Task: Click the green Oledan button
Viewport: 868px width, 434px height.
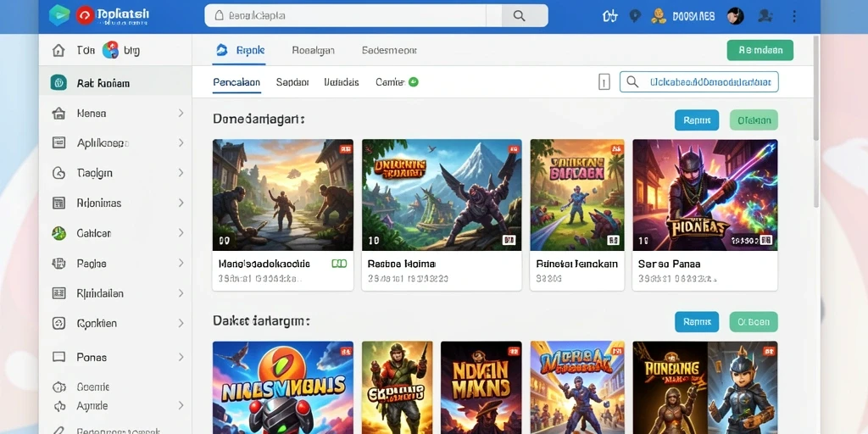Action: [754, 120]
